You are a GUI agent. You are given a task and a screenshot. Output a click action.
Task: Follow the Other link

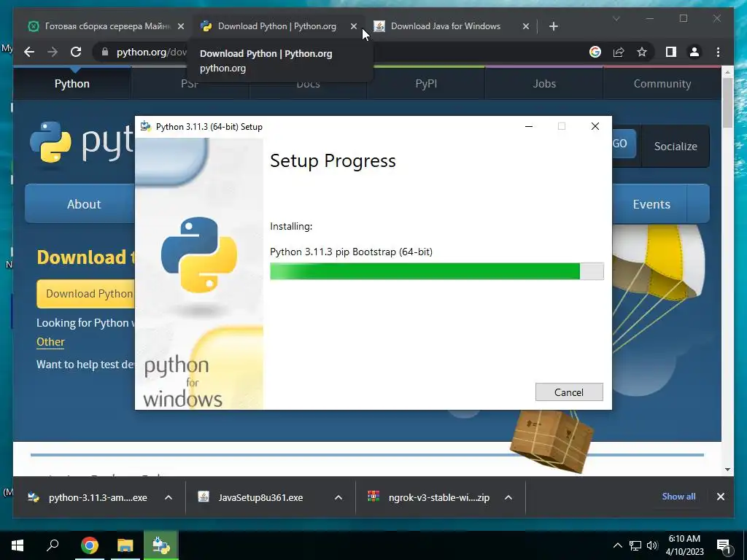(x=50, y=342)
